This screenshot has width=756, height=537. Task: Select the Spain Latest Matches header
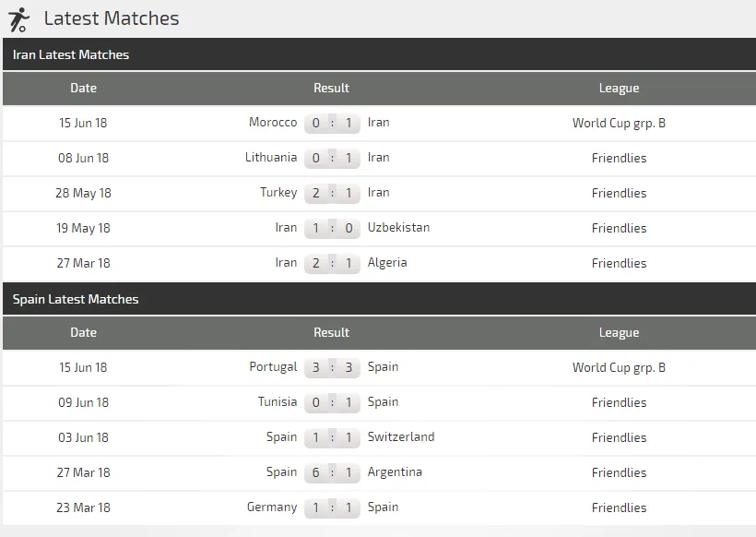pos(76,299)
